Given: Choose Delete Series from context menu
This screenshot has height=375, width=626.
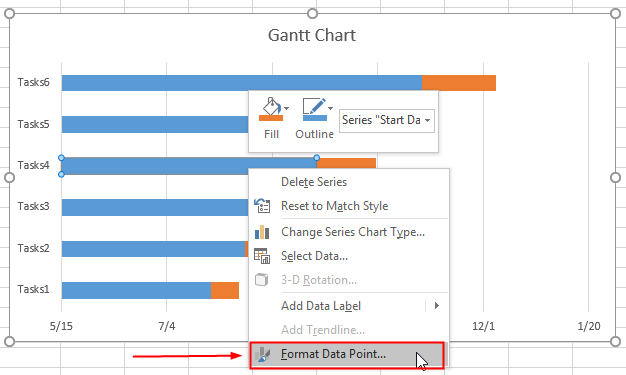Looking at the screenshot, I should [314, 182].
